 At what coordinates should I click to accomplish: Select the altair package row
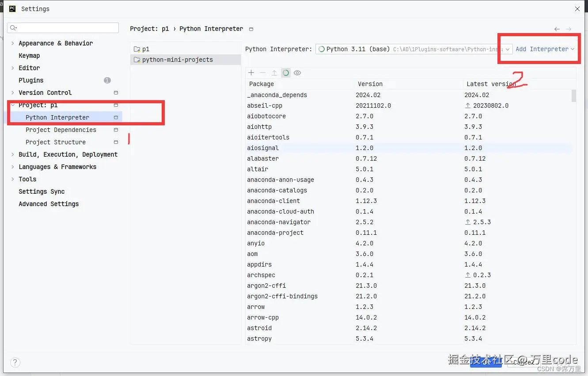[409, 169]
